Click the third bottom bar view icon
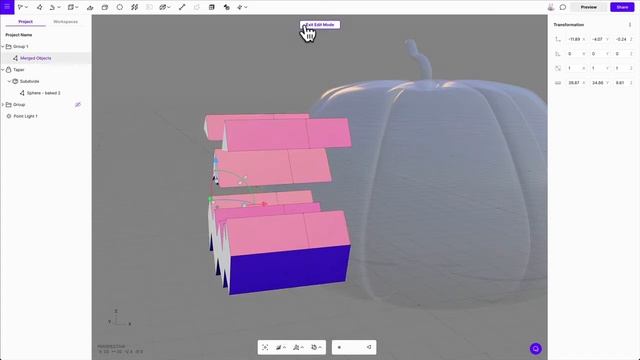 pos(296,347)
